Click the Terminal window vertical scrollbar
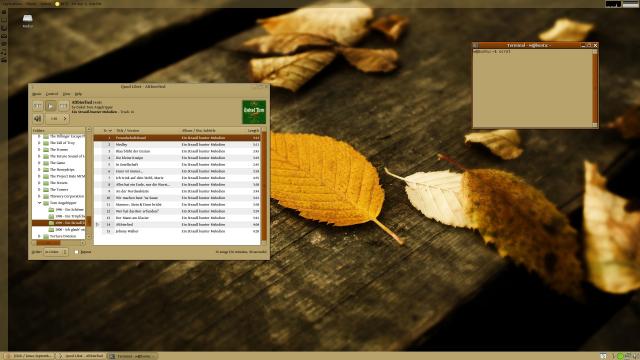 [x=595, y=88]
